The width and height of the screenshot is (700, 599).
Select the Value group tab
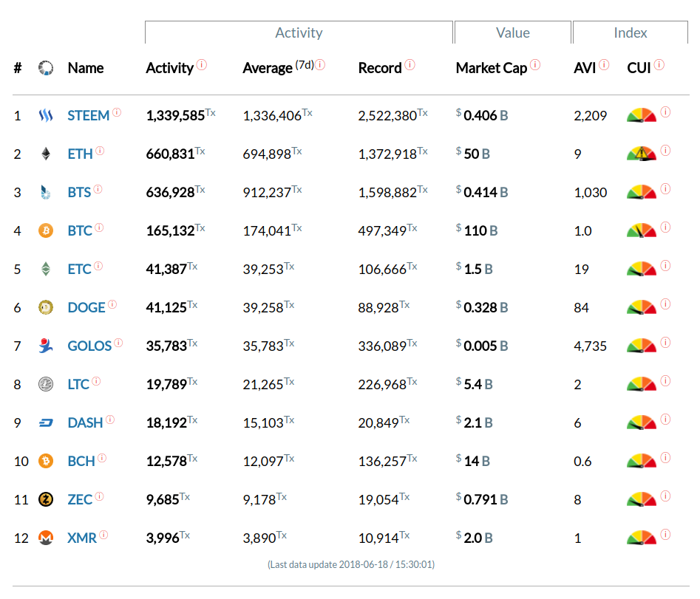click(512, 32)
